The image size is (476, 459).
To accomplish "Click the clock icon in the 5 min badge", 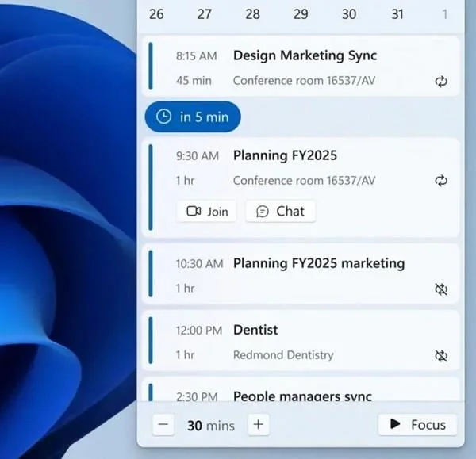I will 163,117.
